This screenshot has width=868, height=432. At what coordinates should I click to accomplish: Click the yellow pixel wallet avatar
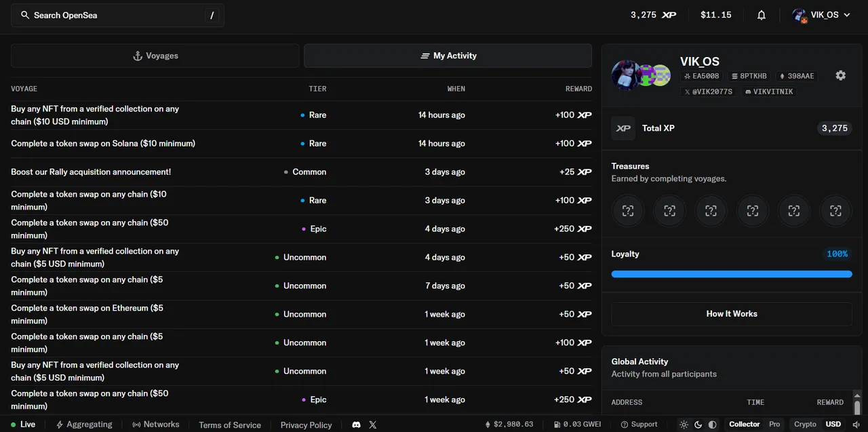[661, 75]
